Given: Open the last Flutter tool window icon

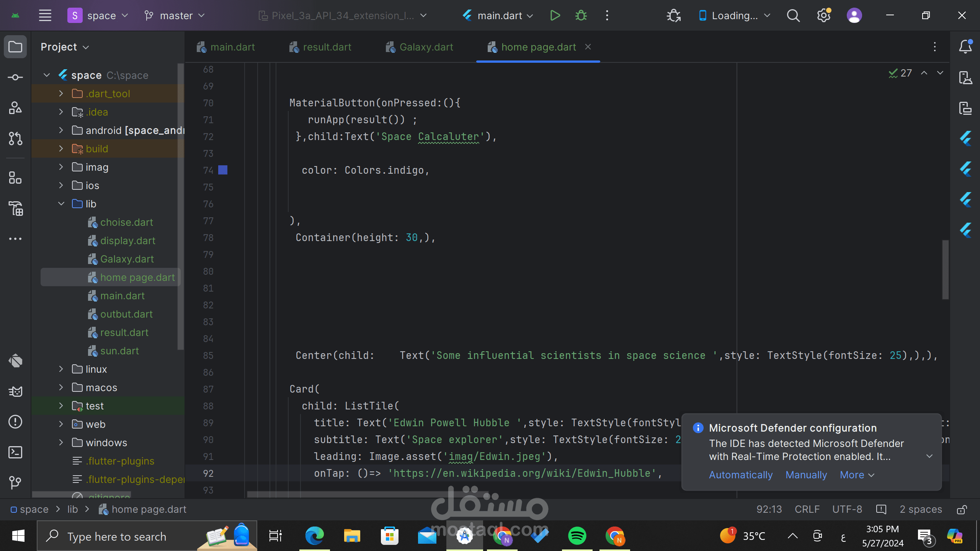Looking at the screenshot, I should [x=965, y=230].
